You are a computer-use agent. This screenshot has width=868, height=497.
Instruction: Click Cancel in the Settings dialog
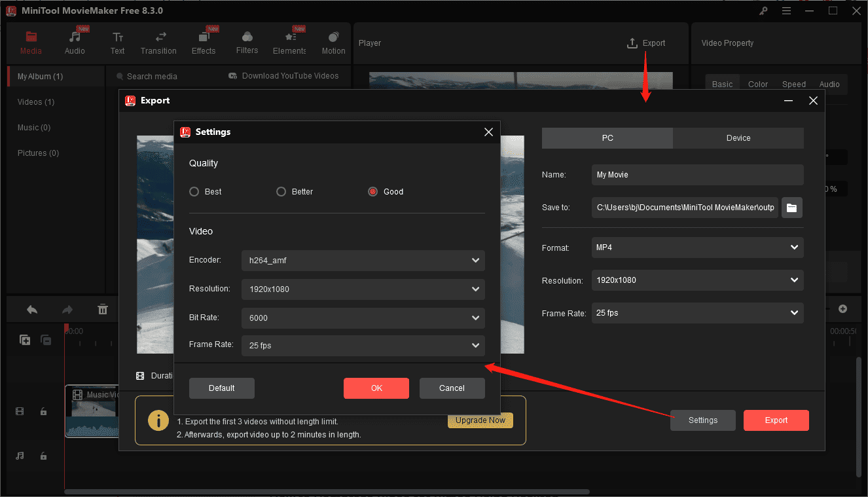(x=452, y=388)
